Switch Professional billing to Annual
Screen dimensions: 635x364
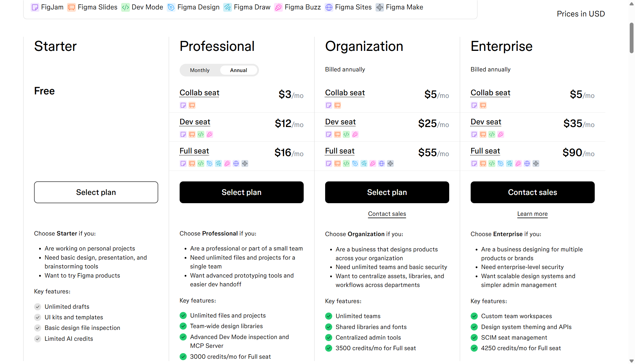[239, 70]
